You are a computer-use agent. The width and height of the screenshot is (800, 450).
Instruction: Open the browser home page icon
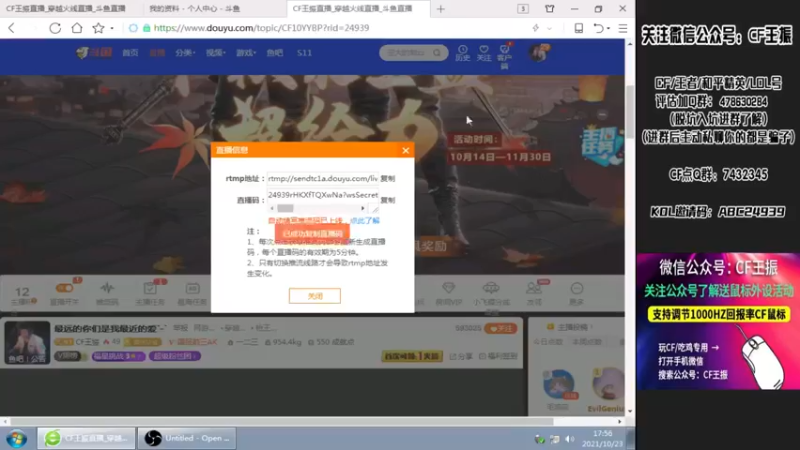tap(77, 28)
